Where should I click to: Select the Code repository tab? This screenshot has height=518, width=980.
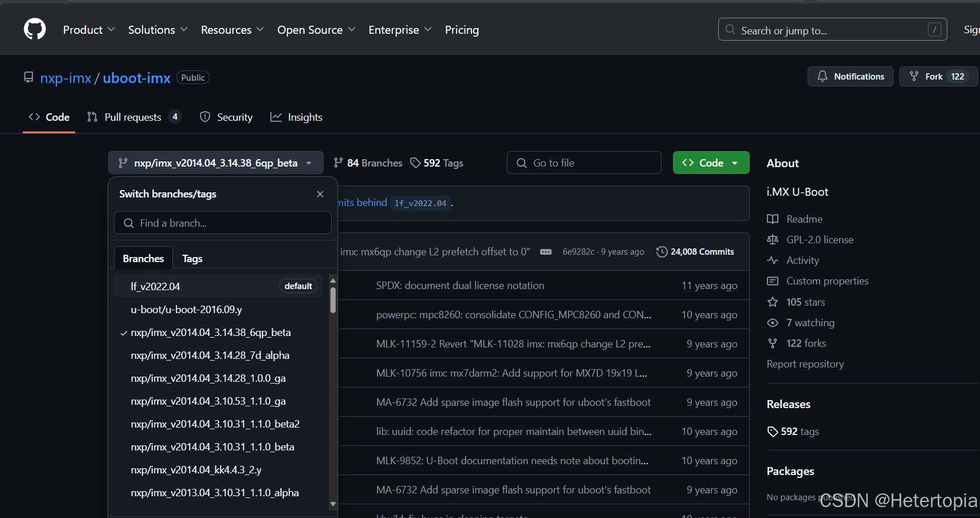click(49, 117)
